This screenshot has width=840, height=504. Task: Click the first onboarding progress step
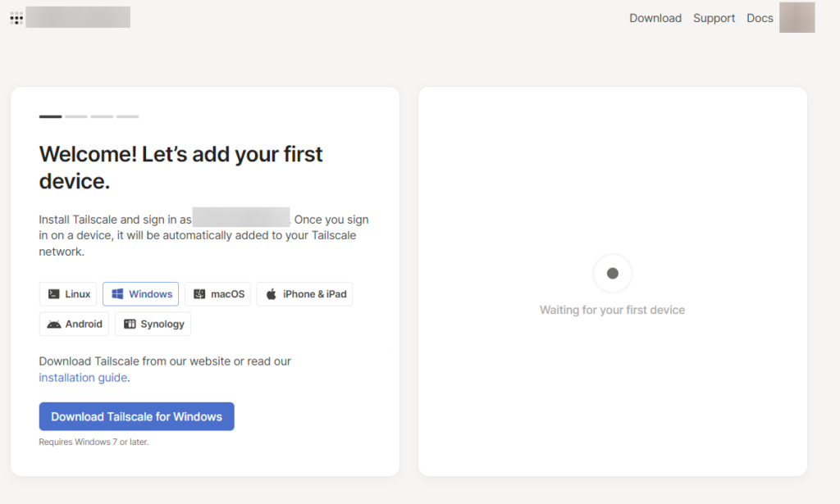[50, 116]
